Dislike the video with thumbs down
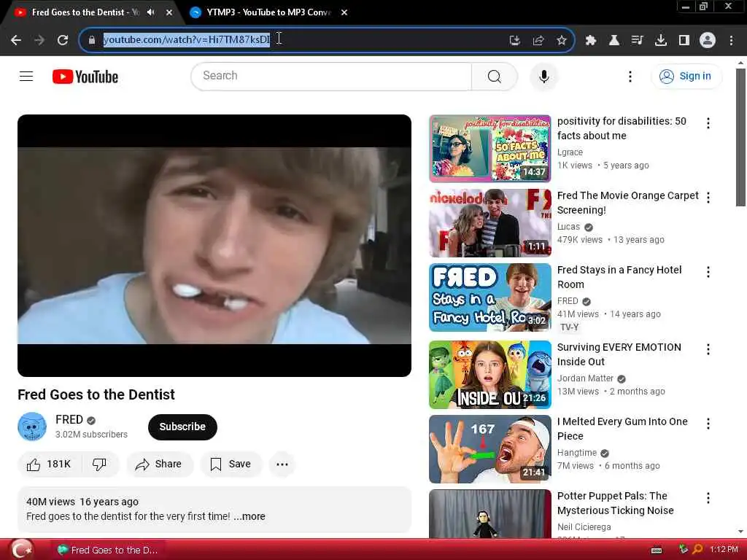This screenshot has height=560, width=747. point(99,464)
